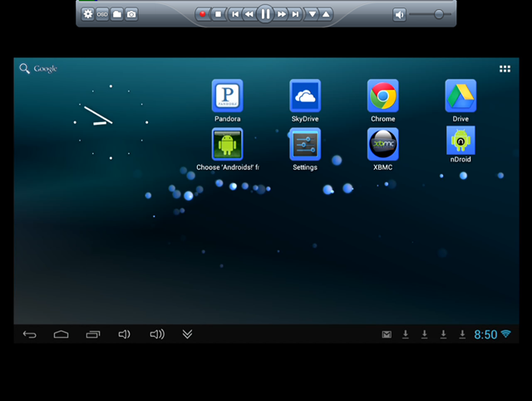The image size is (532, 401).
Task: Start recording with the red record button
Action: tap(203, 14)
